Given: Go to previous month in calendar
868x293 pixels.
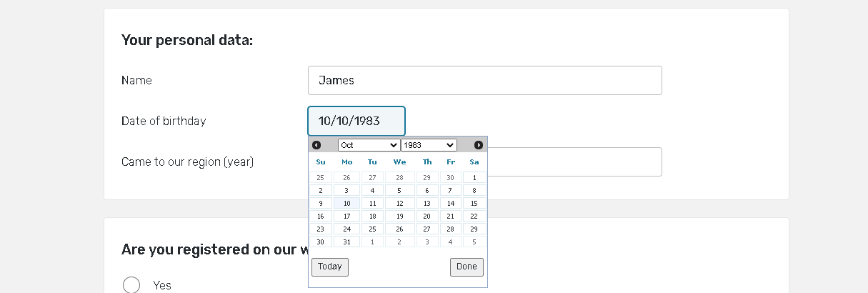Looking at the screenshot, I should (316, 145).
